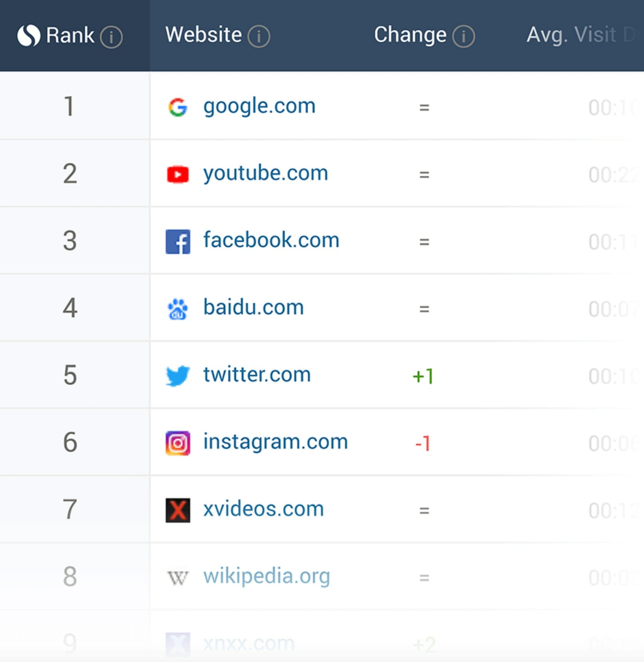The image size is (644, 662).
Task: Click the info icon beside Website
Action: [x=259, y=36]
